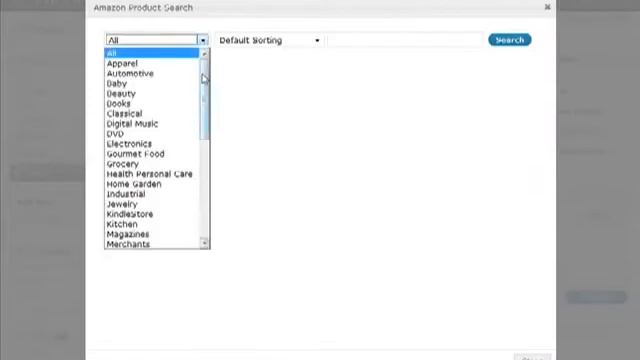The width and height of the screenshot is (640, 360).
Task: Choose the Baby category
Action: pyautogui.click(x=152, y=84)
